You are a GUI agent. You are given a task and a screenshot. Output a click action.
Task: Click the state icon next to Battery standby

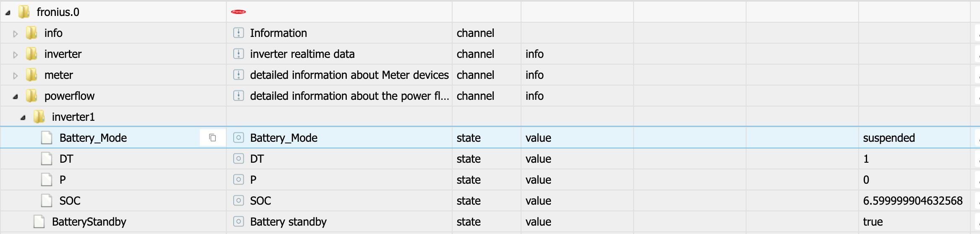pos(238,221)
